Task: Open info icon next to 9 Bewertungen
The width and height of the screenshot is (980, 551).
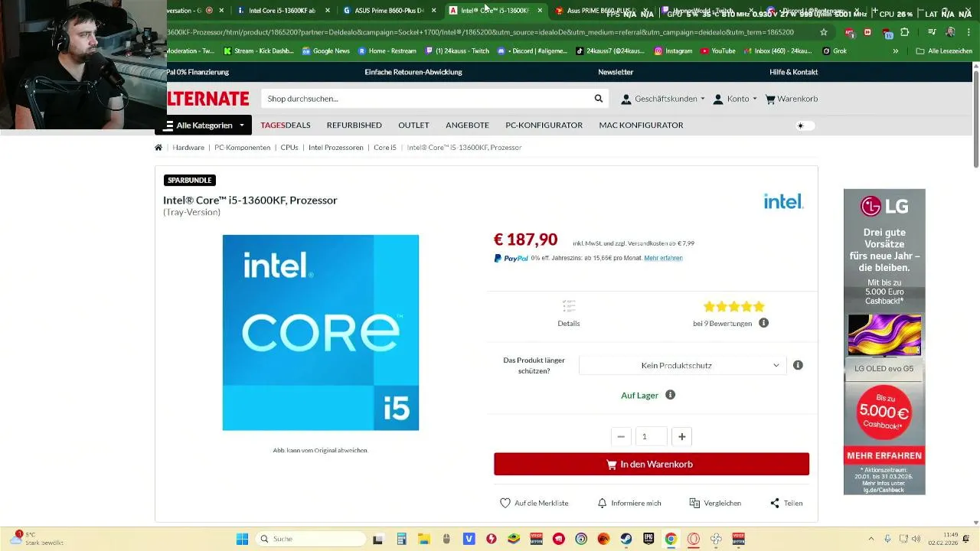Action: pos(763,323)
